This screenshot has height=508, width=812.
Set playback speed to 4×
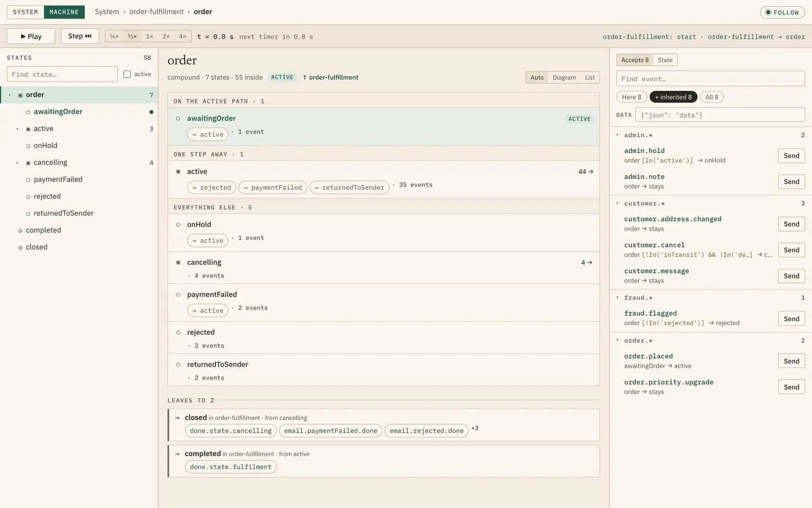(183, 37)
